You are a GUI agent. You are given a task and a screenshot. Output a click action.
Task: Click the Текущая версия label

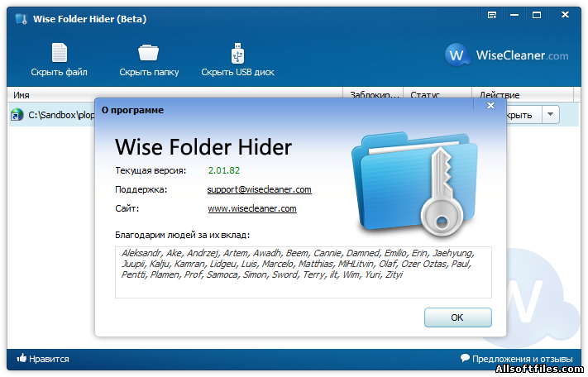pyautogui.click(x=151, y=170)
